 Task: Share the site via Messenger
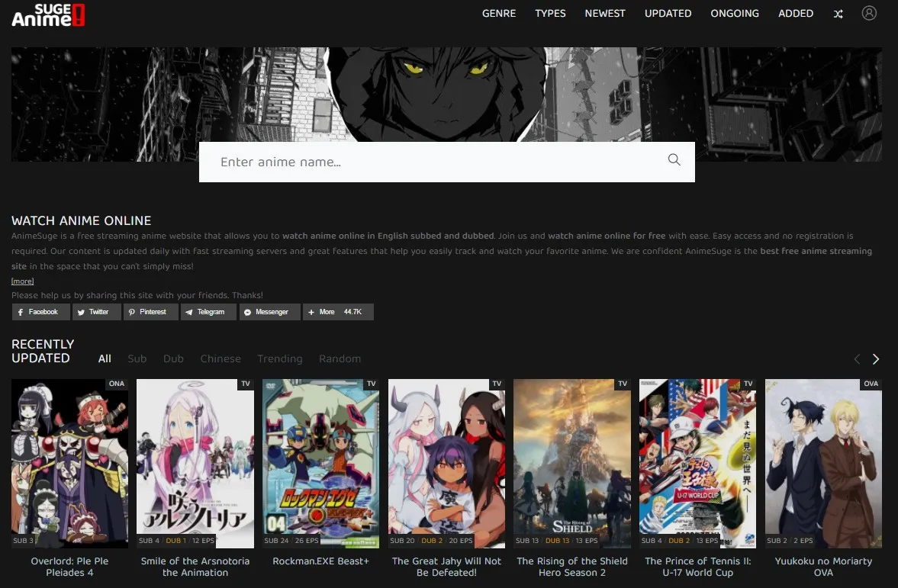(270, 312)
